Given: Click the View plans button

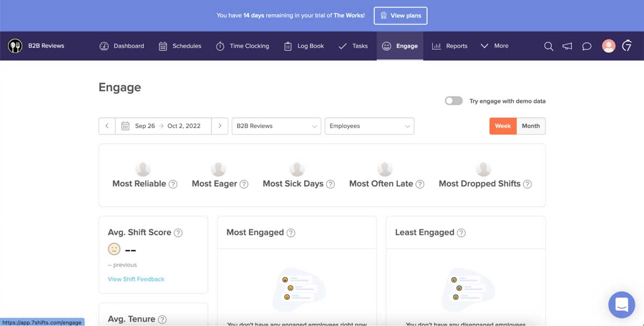Looking at the screenshot, I should coord(400,16).
